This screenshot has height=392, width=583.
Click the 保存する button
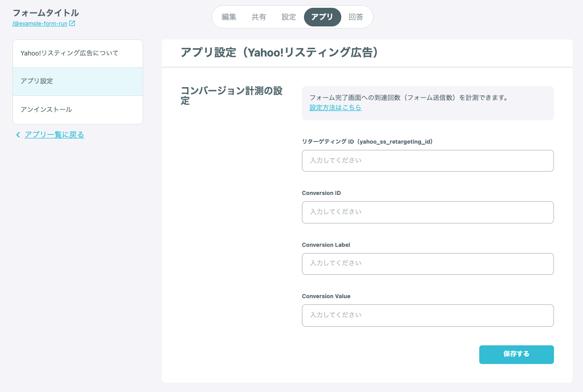(517, 355)
